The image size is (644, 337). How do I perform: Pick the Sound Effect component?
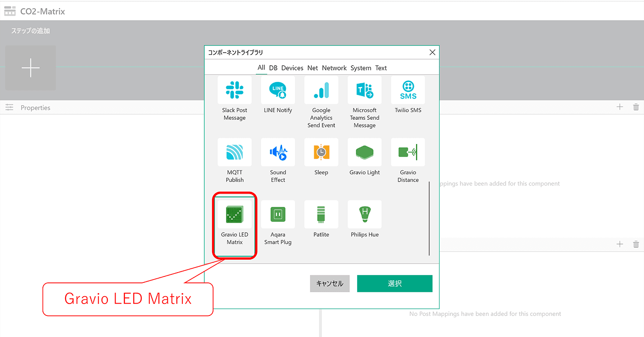278,161
